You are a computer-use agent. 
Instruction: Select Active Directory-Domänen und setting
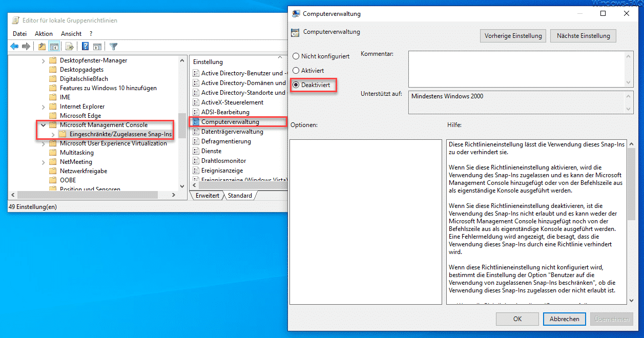point(244,83)
